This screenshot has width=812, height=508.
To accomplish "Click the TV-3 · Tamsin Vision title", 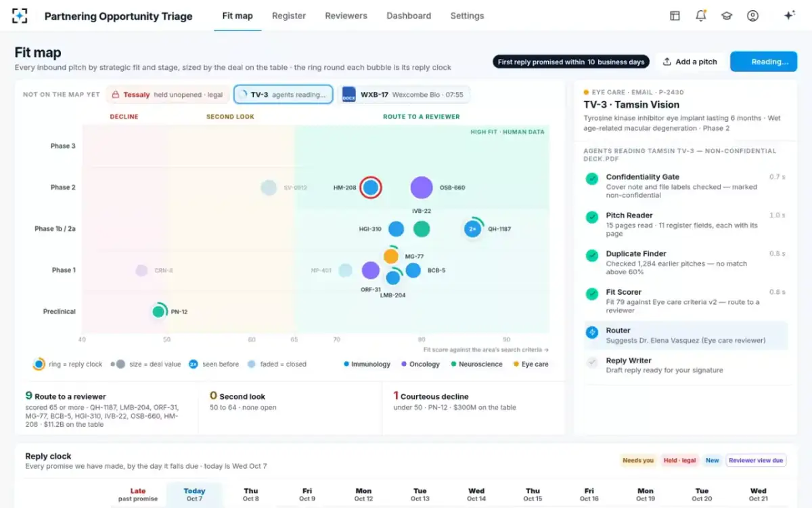I will (x=631, y=104).
